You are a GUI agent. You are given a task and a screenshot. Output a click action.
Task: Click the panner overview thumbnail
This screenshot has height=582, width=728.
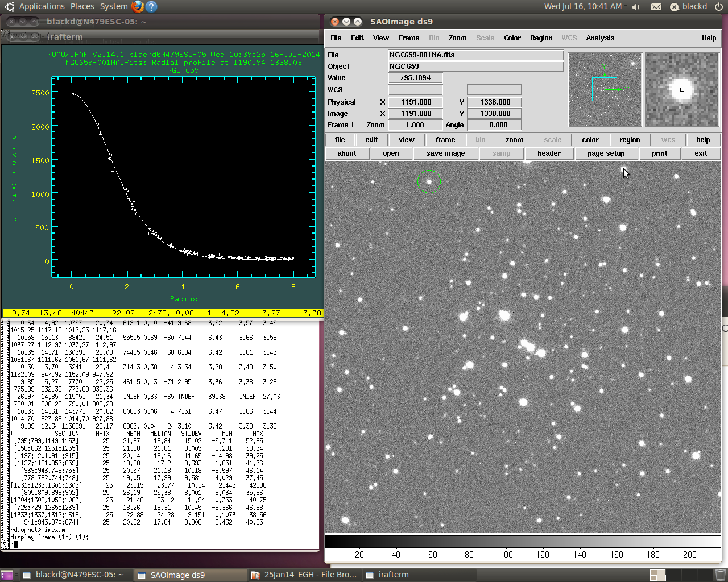pos(605,90)
